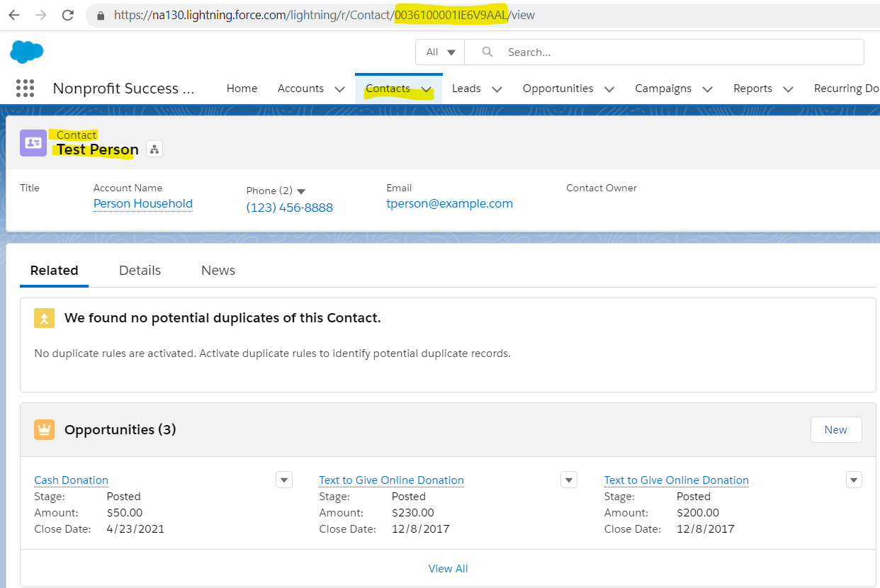The width and height of the screenshot is (880, 588).
Task: Open actions menu for $200.00 donation
Action: 854,480
